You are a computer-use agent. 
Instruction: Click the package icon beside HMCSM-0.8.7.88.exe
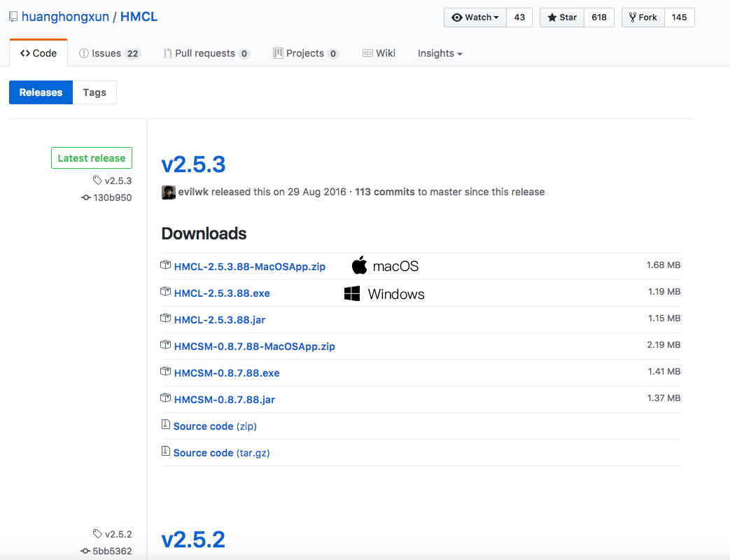pyautogui.click(x=166, y=372)
